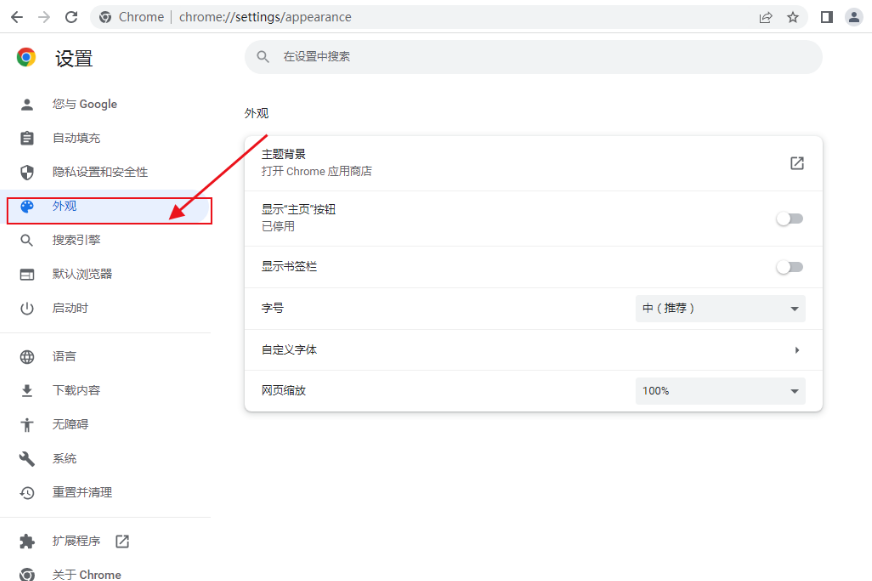Open 扩展程序 extensions page
The image size is (872, 581).
(x=77, y=541)
